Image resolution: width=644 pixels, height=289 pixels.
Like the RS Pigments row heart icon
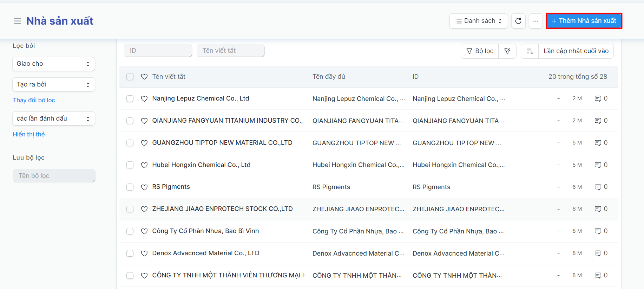pyautogui.click(x=144, y=187)
